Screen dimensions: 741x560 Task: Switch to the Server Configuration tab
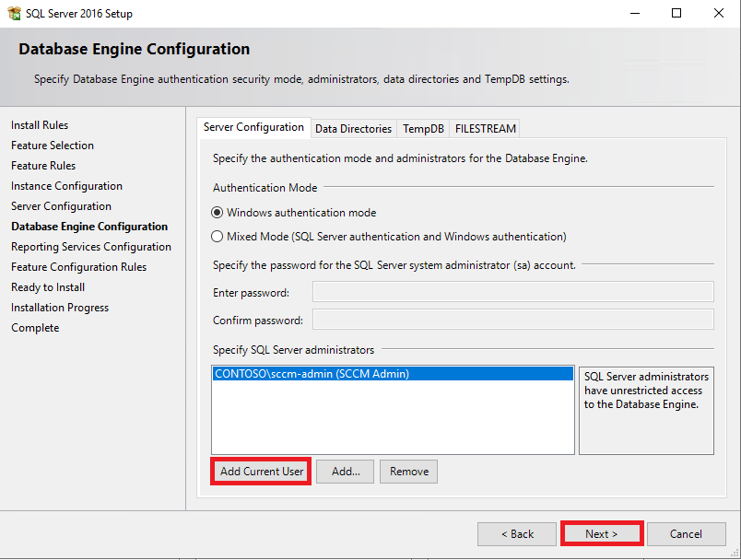pos(253,127)
